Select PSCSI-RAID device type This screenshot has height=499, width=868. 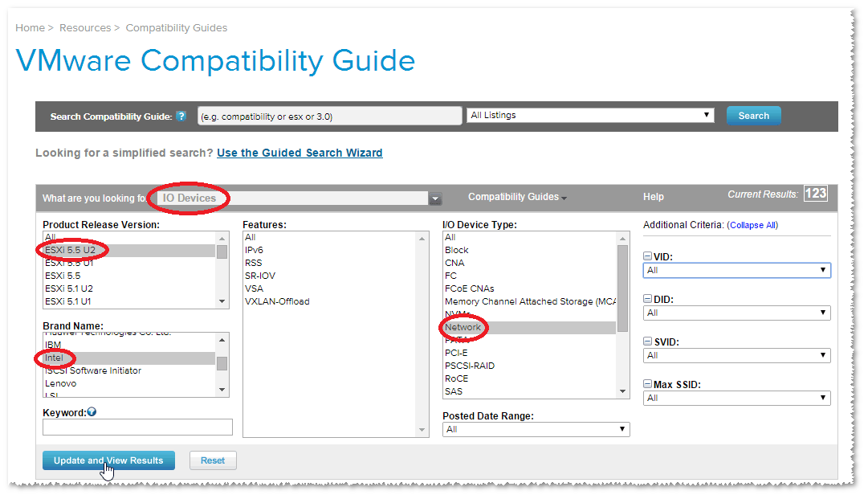tap(530, 366)
